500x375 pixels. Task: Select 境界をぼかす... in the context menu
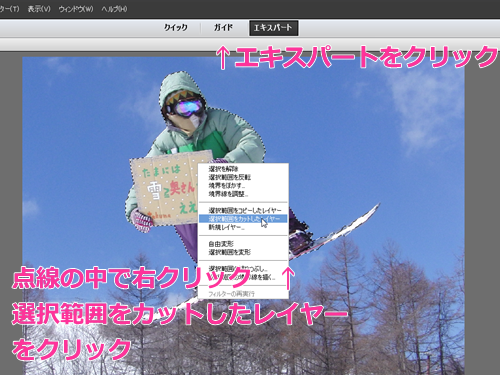[x=243, y=186]
